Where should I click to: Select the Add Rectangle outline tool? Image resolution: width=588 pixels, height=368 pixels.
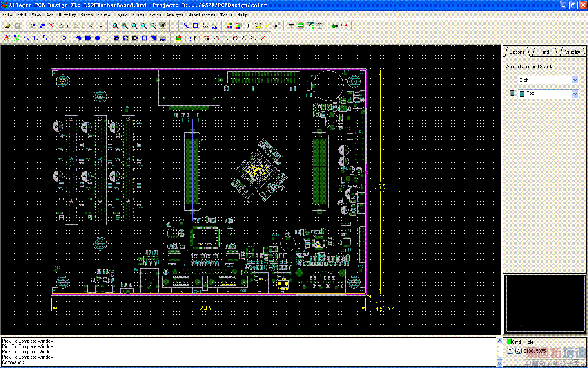point(196,26)
